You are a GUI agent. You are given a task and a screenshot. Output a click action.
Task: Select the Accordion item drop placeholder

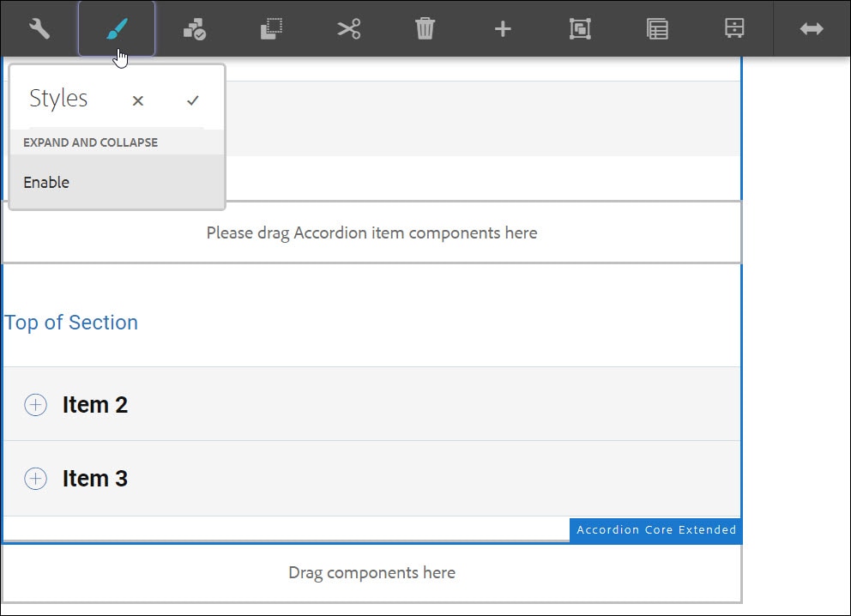tap(371, 233)
